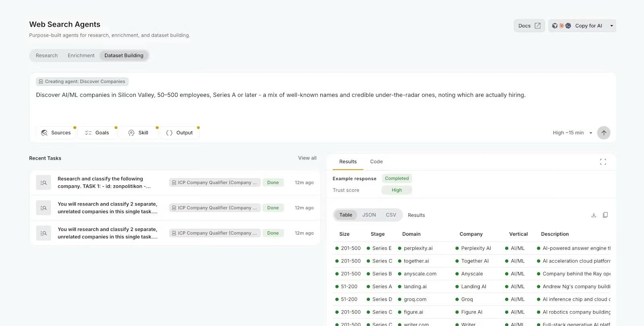This screenshot has height=326, width=644.
Task: Click the Company column header
Action: click(471, 234)
